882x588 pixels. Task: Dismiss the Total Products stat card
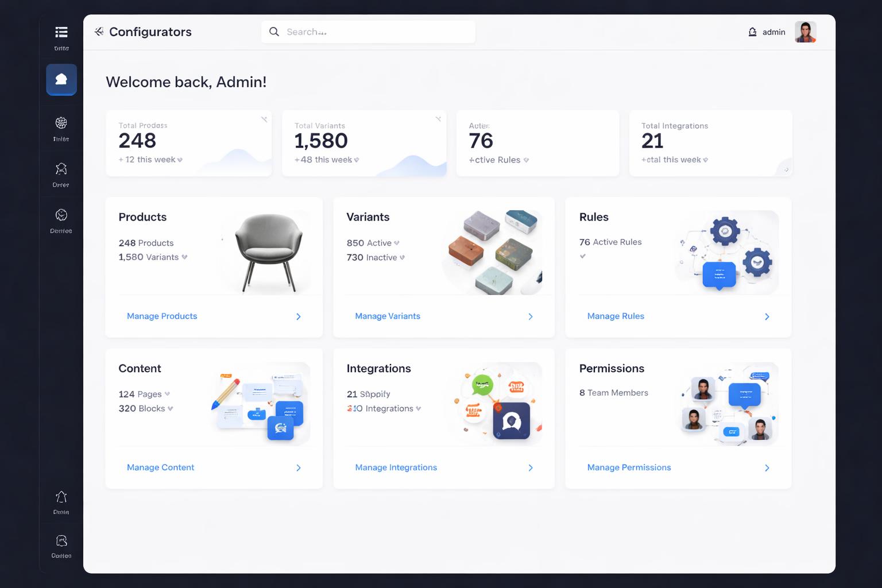[x=264, y=119]
